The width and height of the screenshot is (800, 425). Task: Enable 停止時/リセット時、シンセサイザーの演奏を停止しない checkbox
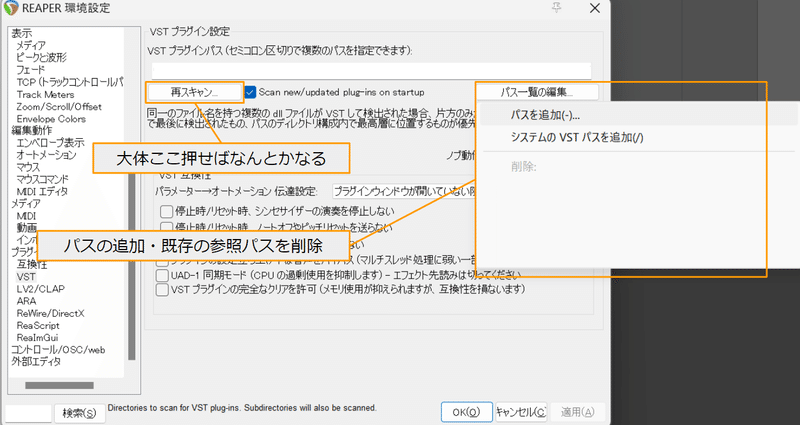tap(165, 211)
